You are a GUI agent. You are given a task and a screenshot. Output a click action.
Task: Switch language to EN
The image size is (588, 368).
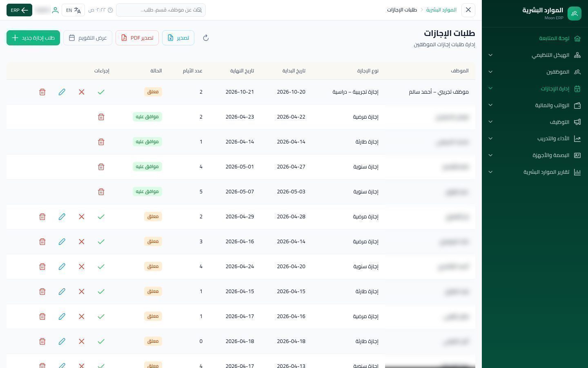coord(73,10)
